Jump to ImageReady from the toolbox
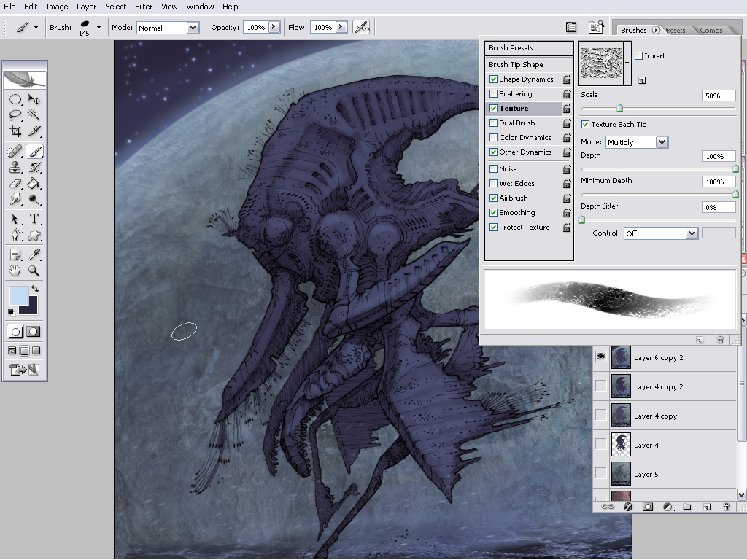Image resolution: width=747 pixels, height=560 pixels. coord(24,369)
